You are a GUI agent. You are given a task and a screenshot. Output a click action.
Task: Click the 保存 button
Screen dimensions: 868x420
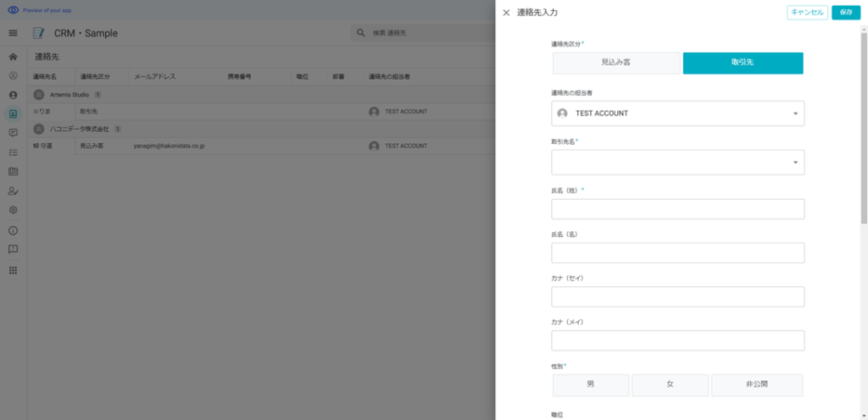coord(846,13)
